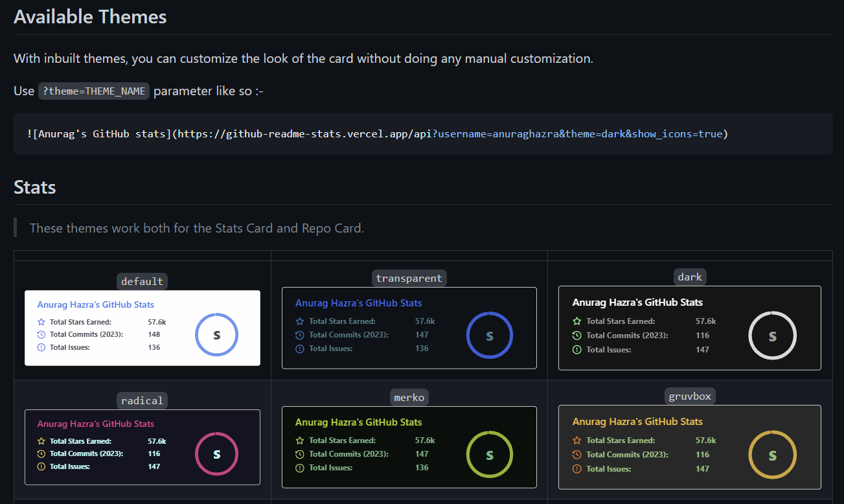
Task: Click the star icon in default card
Action: click(x=41, y=322)
